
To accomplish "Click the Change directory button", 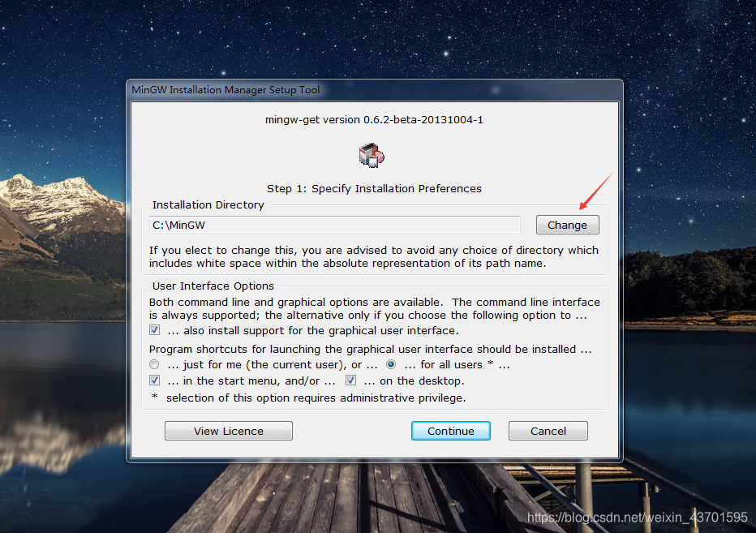I will (x=567, y=225).
